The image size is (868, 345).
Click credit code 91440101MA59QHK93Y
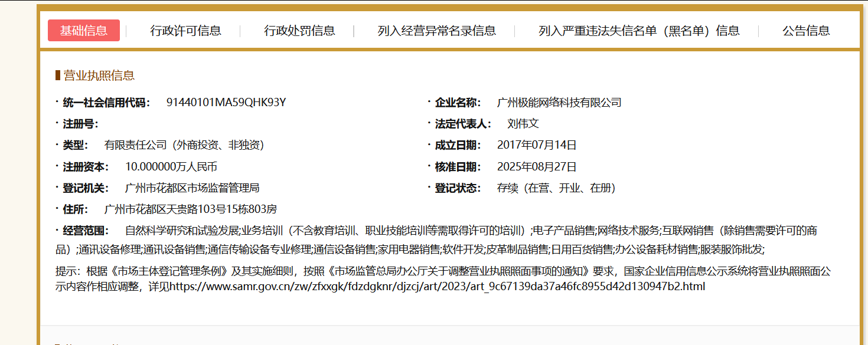click(226, 103)
